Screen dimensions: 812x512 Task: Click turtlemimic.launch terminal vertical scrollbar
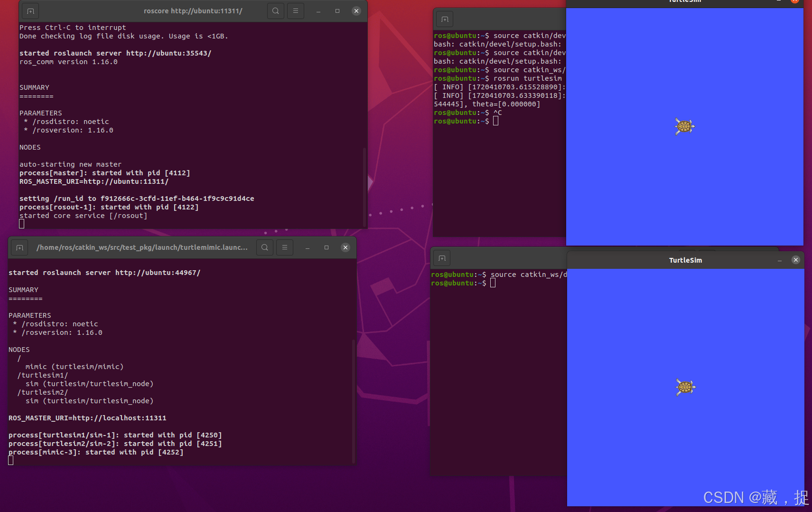pyautogui.click(x=353, y=401)
